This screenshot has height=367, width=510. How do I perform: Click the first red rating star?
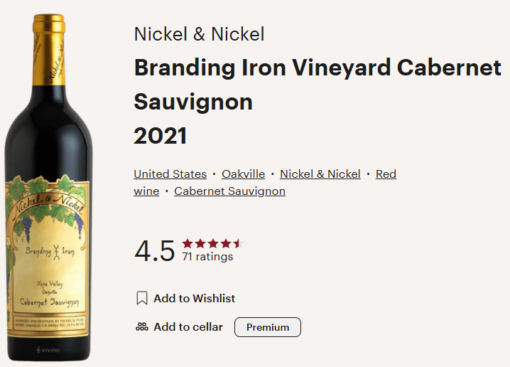[188, 244]
